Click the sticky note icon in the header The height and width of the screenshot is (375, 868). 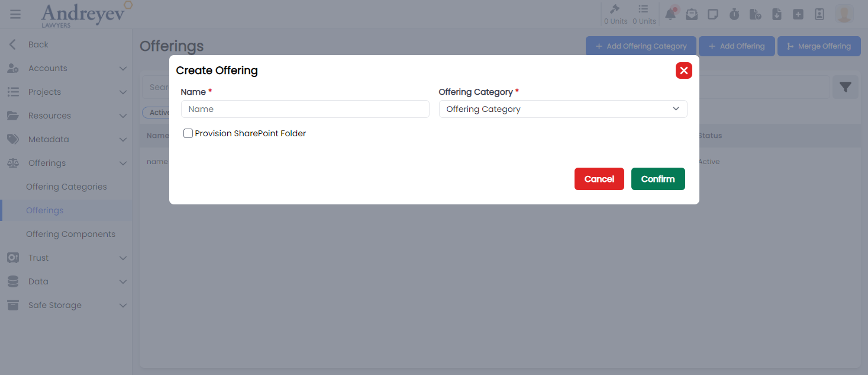coord(713,13)
